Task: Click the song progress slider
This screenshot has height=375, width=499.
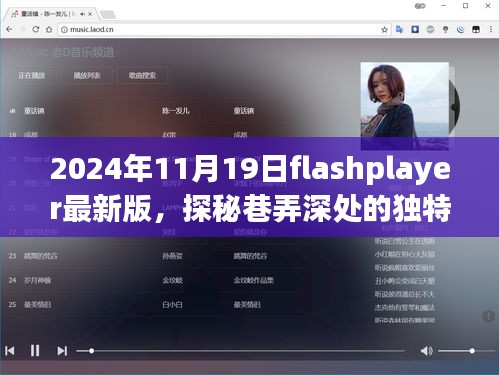Action: point(240,351)
